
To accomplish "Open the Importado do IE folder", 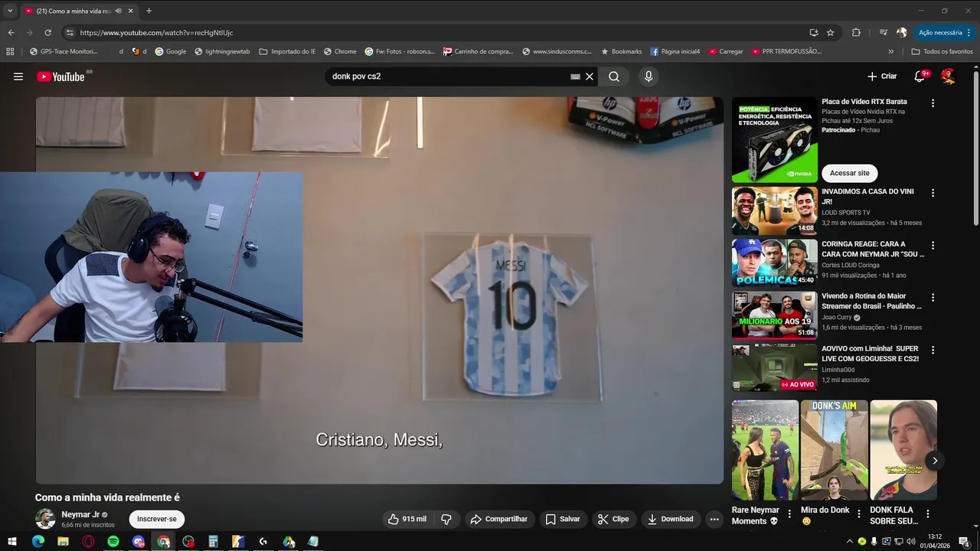I will coord(287,51).
